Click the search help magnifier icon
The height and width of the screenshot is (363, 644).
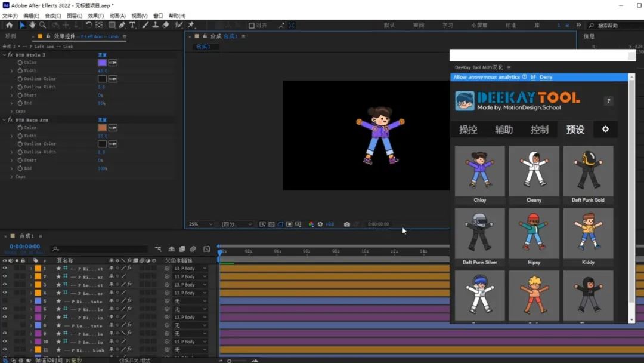592,26
